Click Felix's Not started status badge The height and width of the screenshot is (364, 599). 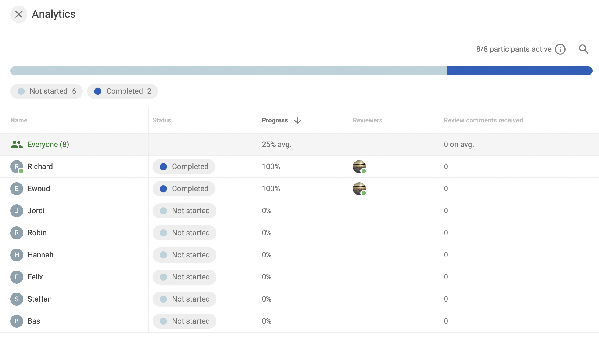[184, 277]
